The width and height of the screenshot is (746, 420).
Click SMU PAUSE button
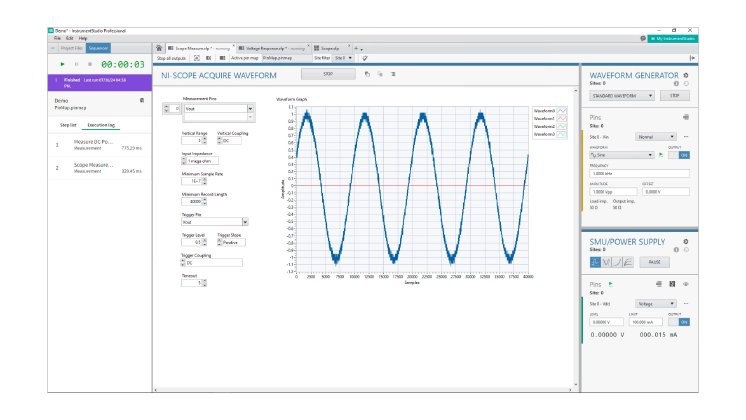pyautogui.click(x=655, y=262)
